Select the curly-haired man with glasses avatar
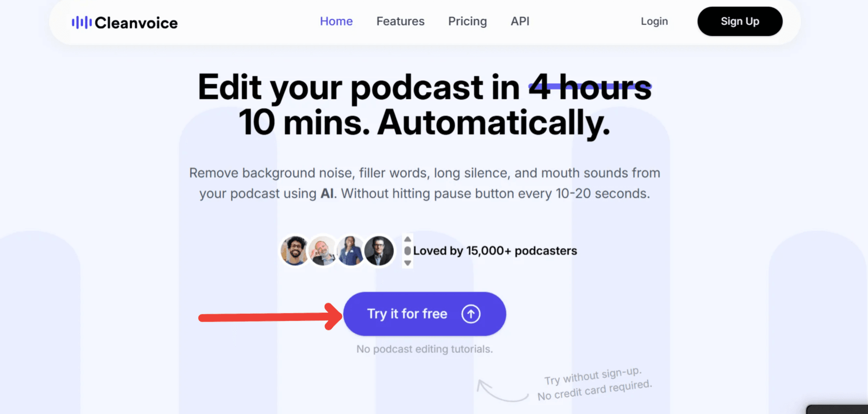 294,251
